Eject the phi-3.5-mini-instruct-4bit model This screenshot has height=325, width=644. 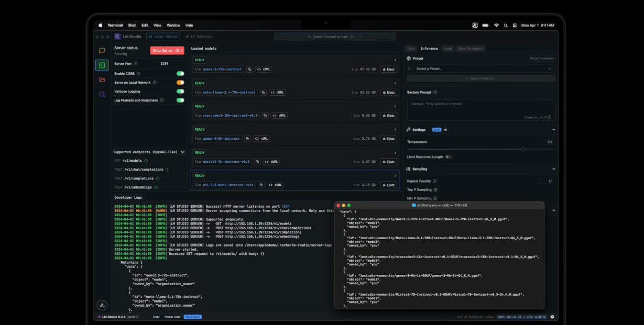pos(388,185)
